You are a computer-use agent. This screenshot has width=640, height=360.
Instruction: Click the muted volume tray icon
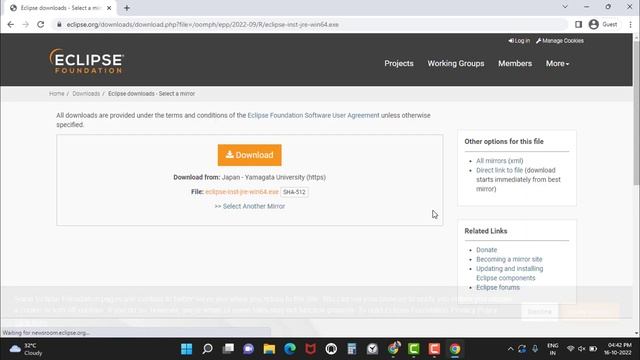click(x=582, y=349)
